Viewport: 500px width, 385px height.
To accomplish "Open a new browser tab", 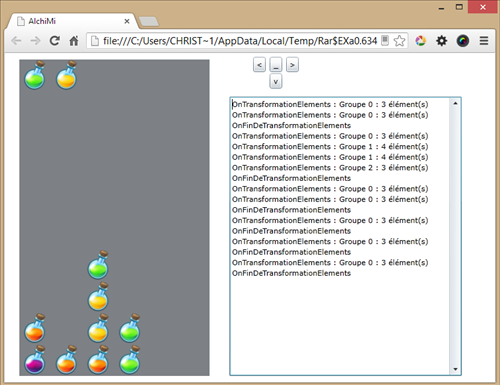I will tap(149, 22).
